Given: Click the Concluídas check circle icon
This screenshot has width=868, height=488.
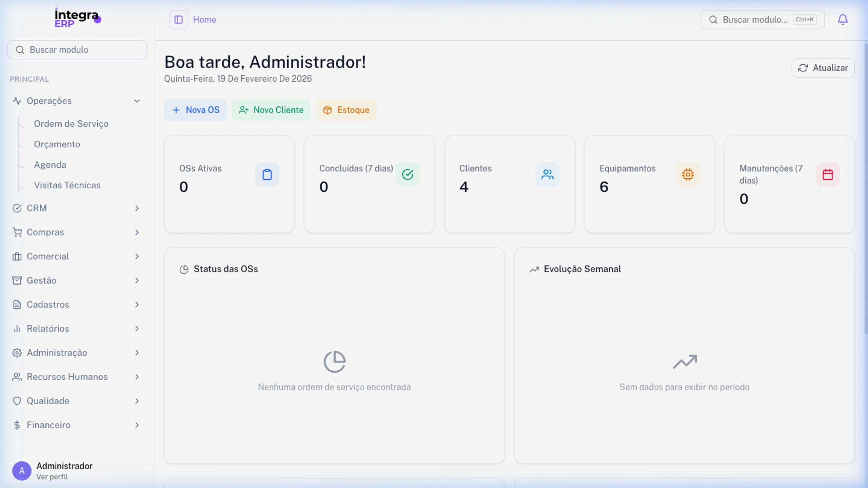Looking at the screenshot, I should click(x=408, y=175).
